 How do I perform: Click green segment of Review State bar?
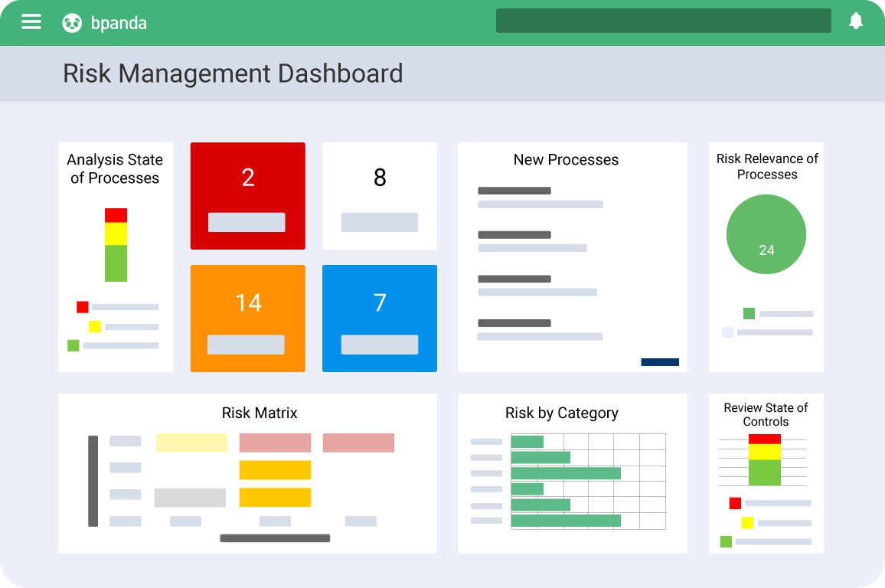pos(765,473)
